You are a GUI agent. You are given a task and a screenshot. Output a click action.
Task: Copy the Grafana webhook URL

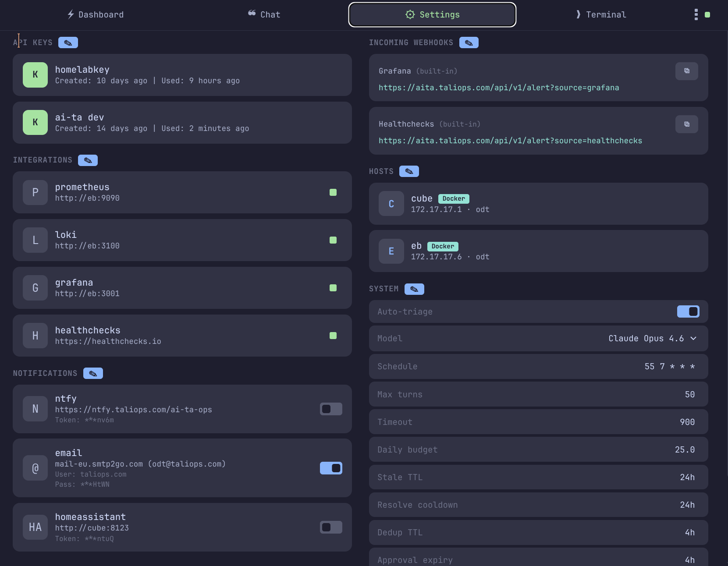[x=686, y=71]
